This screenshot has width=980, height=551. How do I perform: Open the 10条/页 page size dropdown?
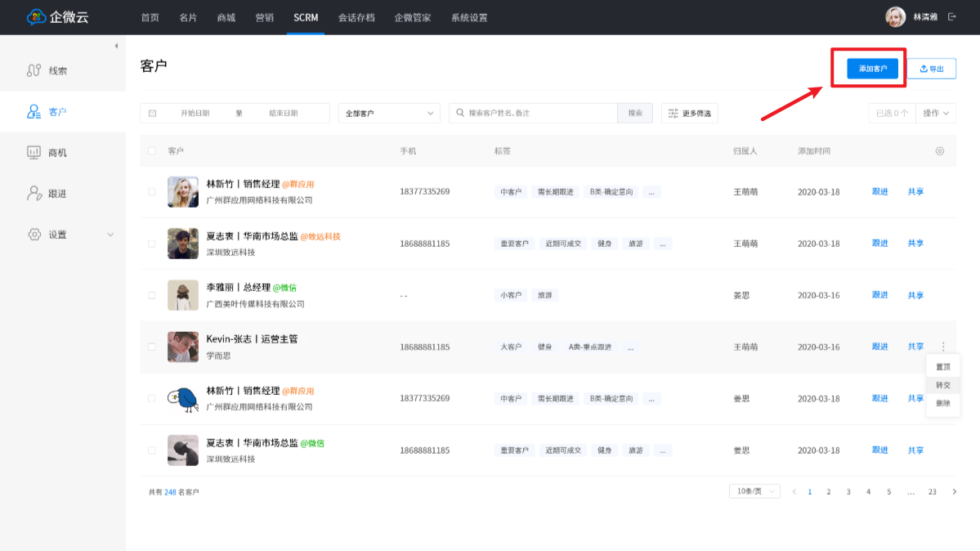point(754,491)
